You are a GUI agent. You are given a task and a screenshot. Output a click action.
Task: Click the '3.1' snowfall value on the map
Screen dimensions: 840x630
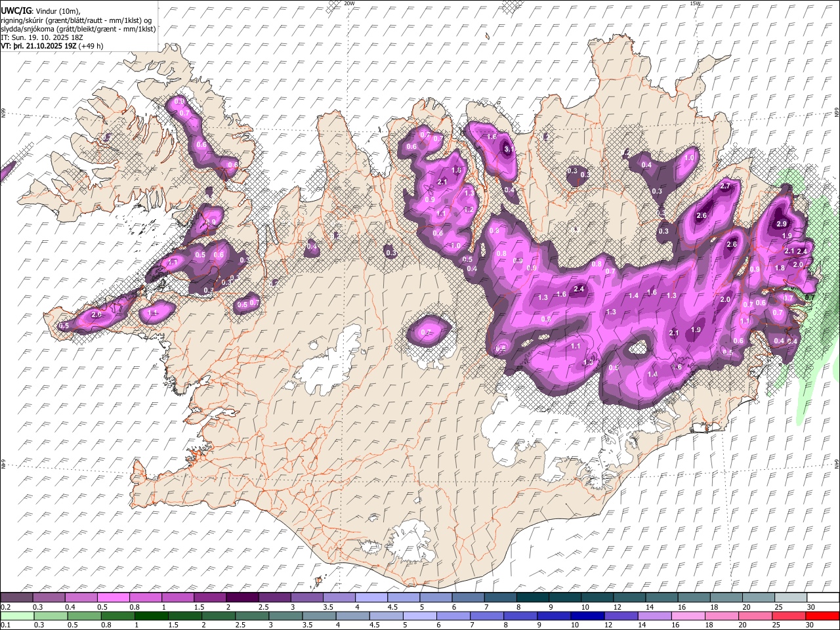point(509,150)
